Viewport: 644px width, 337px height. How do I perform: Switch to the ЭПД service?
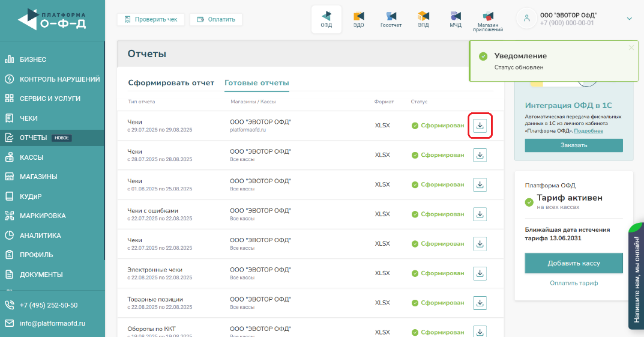[423, 19]
